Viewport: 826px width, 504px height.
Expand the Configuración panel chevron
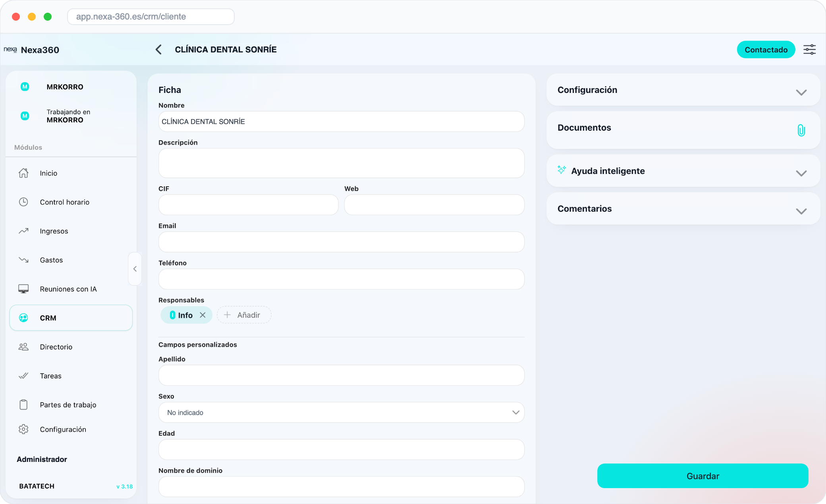(801, 92)
